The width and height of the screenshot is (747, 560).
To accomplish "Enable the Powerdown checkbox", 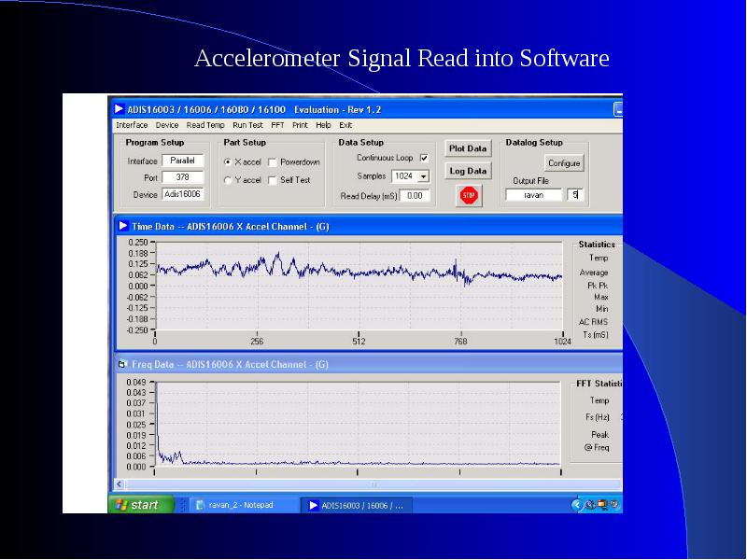I will pos(273,162).
